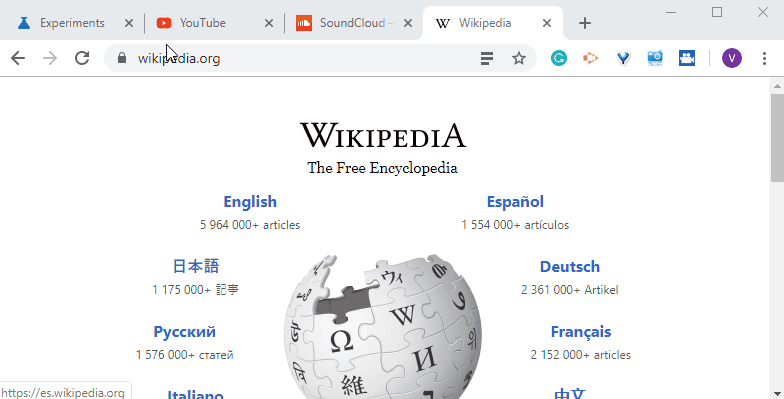Click the SoundCloud tab favicon
This screenshot has width=784, height=399.
click(304, 23)
